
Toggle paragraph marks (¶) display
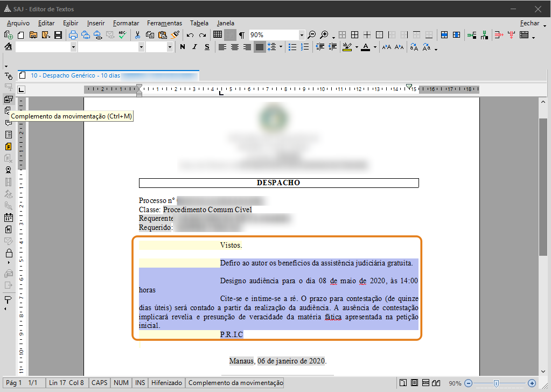pos(242,35)
